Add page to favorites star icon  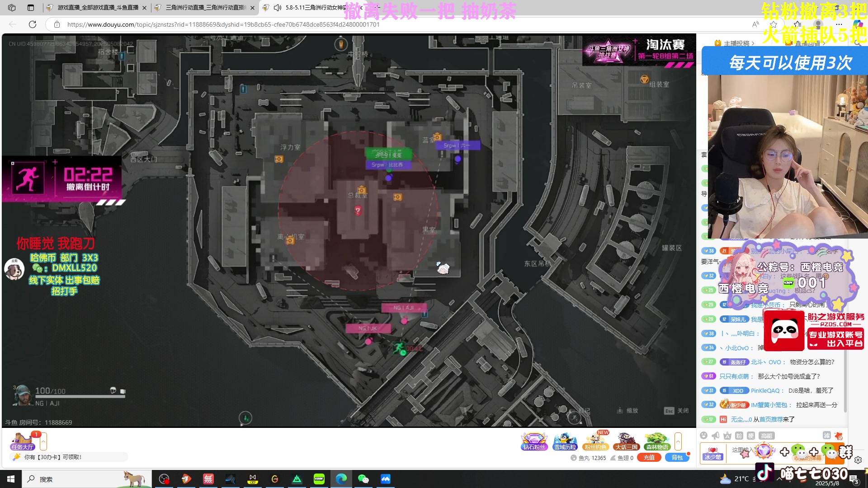pos(774,24)
